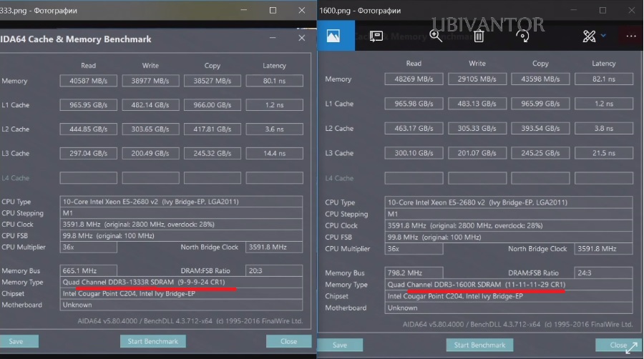Select L2 Cache Copy 393.54 GB/s
Image resolution: width=644 pixels, height=359 pixels.
coord(540,129)
